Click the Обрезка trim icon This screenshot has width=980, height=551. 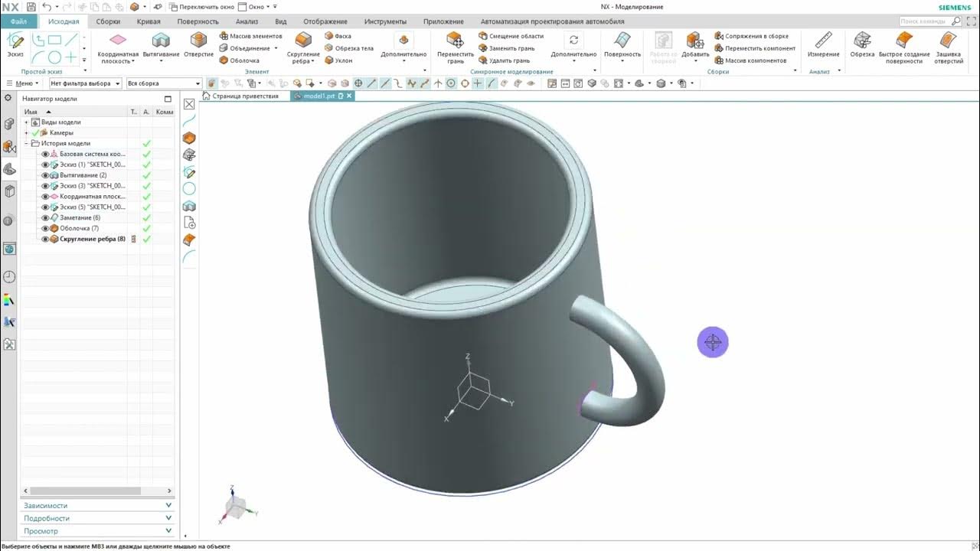(x=862, y=45)
